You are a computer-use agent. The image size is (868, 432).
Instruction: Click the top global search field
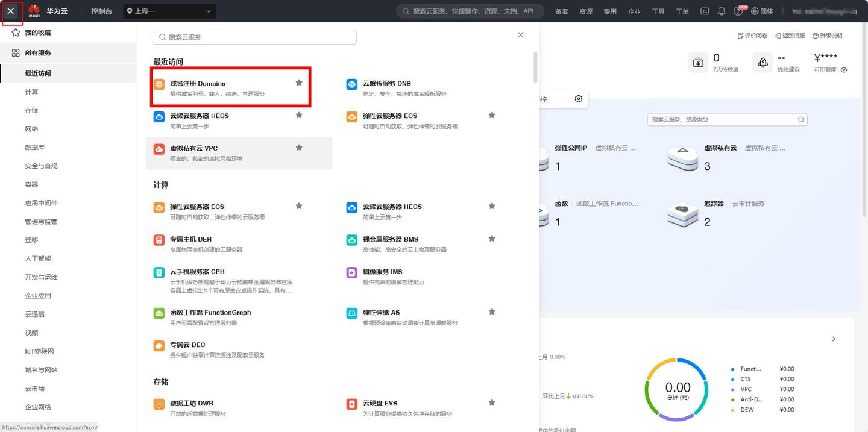(x=470, y=11)
